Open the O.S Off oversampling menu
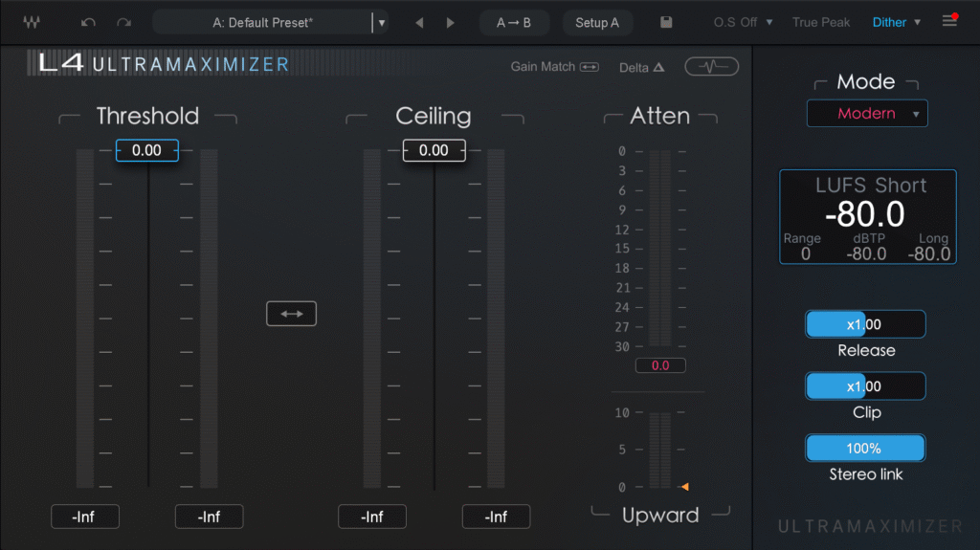This screenshot has height=550, width=980. coord(735,22)
